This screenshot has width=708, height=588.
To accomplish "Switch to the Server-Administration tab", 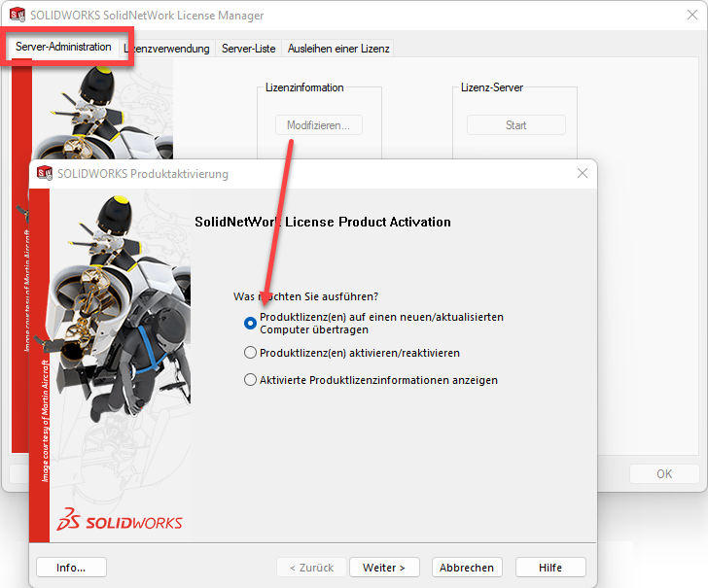I will [x=63, y=48].
